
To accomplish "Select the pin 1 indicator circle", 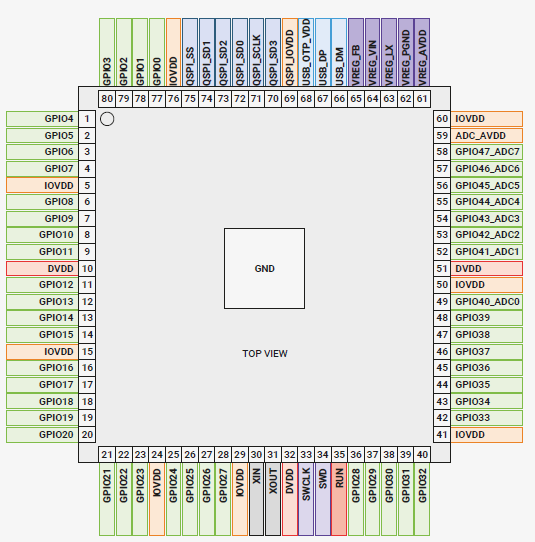I will click(x=107, y=119).
